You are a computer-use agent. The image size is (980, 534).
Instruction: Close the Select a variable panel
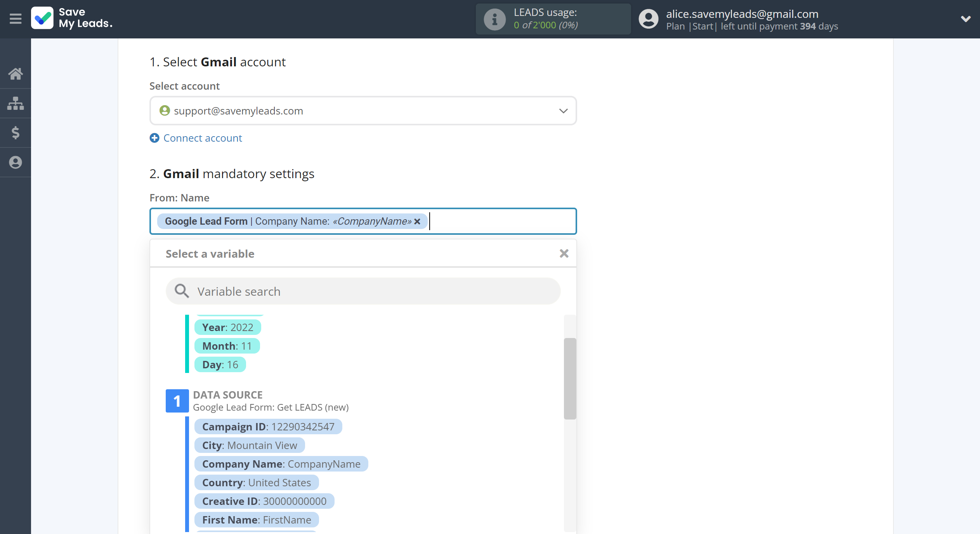click(564, 253)
